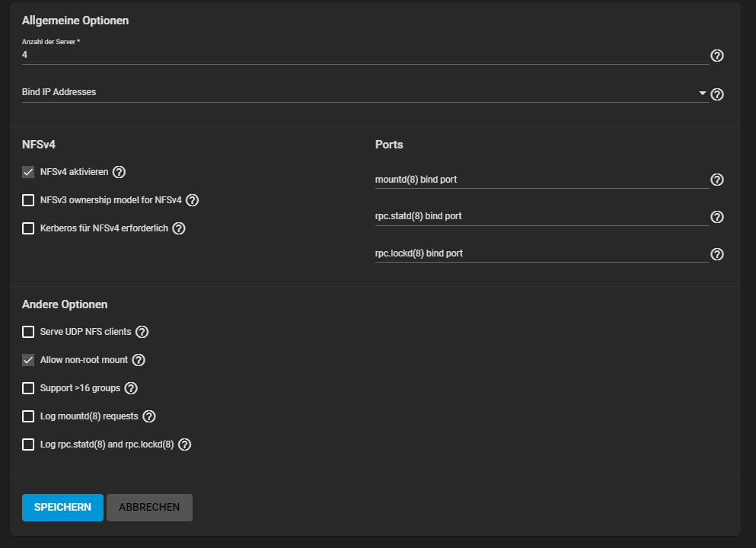
Task: Enable Log mountd(8) requests checkbox
Action: tap(28, 416)
